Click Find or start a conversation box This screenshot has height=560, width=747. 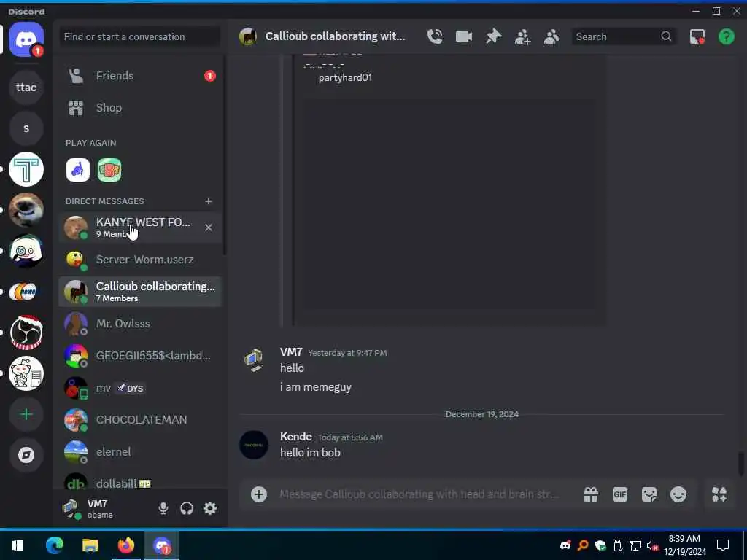tap(140, 36)
